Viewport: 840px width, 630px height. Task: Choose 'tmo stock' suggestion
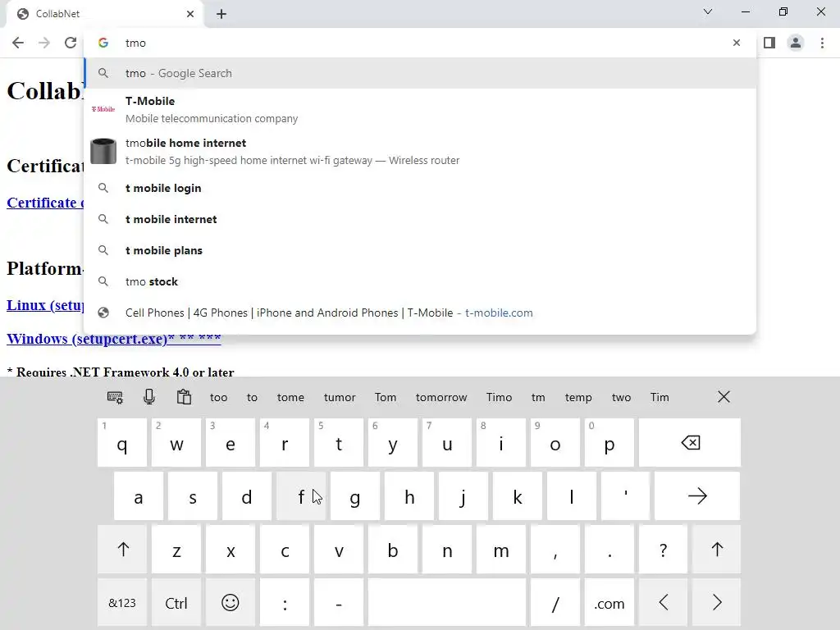(421, 282)
